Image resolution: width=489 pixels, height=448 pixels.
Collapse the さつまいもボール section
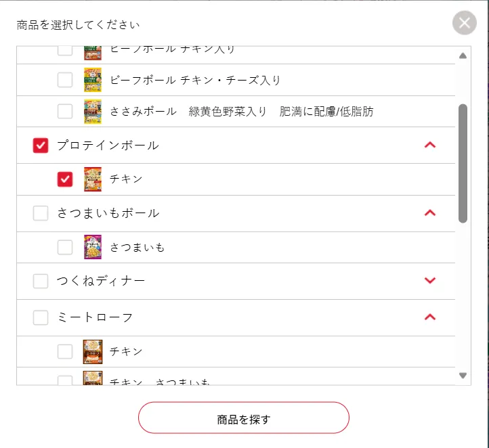(429, 212)
